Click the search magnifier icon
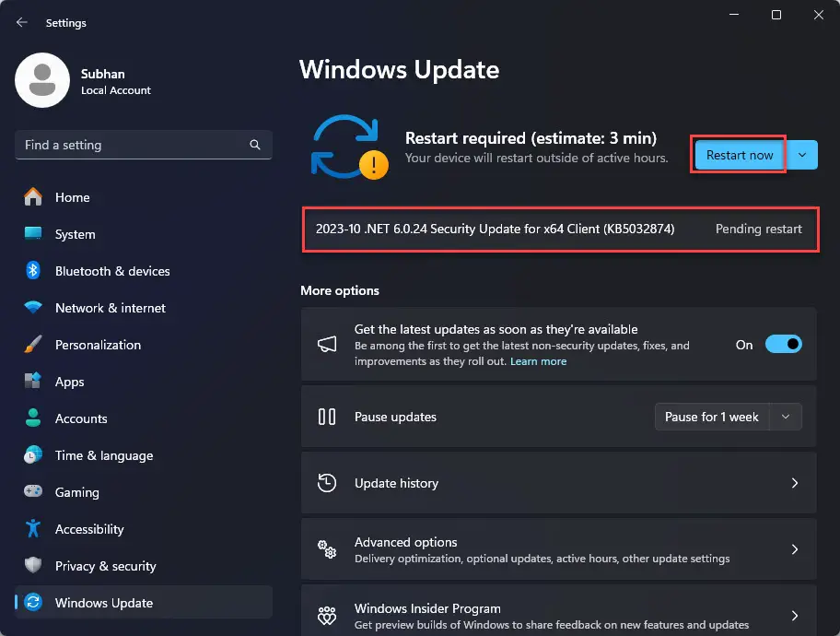This screenshot has height=636, width=840. point(255,145)
